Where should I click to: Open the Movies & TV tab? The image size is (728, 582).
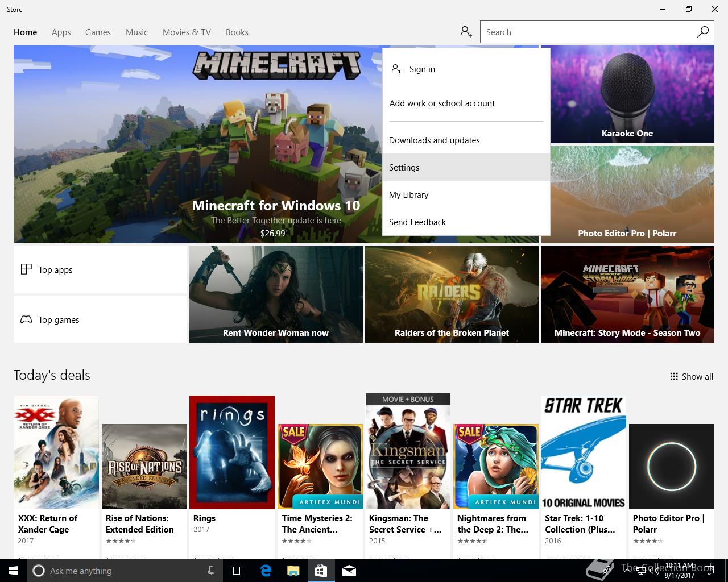187,32
